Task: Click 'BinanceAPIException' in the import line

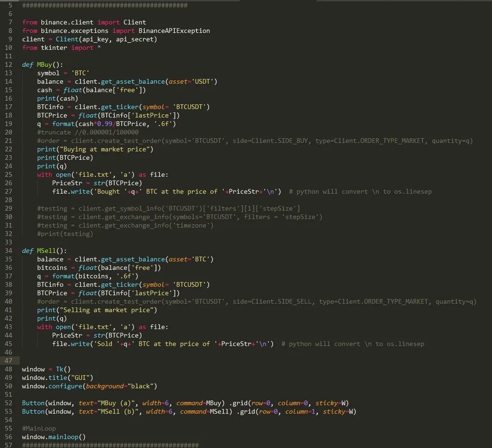Action: tap(174, 31)
